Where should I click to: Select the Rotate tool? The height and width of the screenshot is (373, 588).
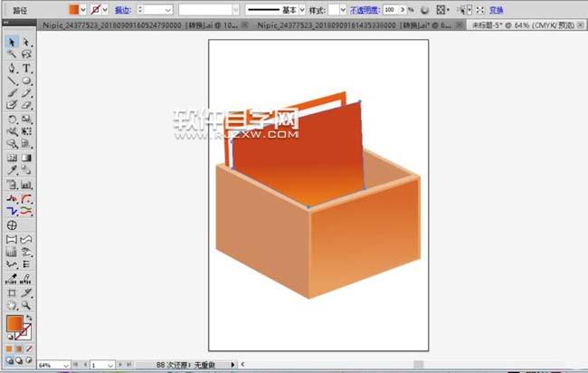(x=12, y=120)
